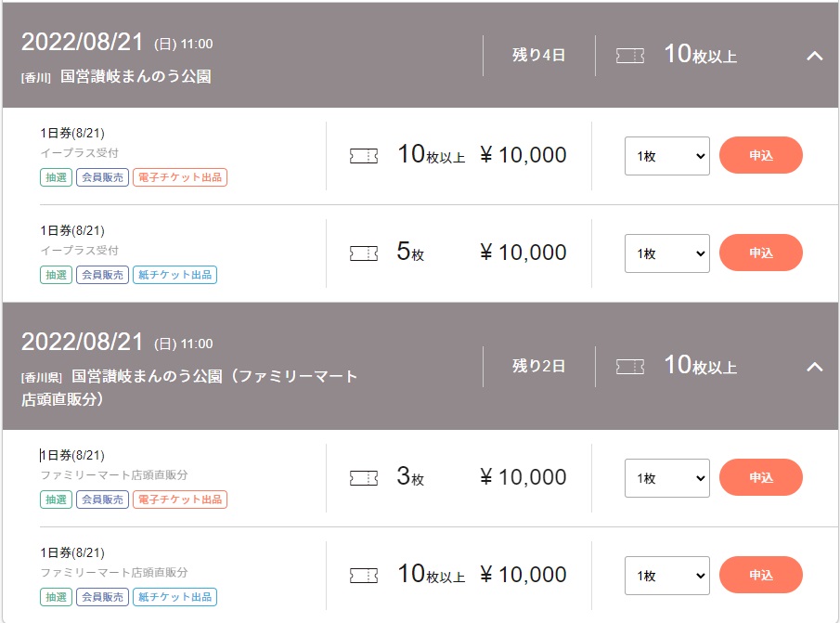This screenshot has height=623, width=840.
Task: Click ticket icon in FamilyMart event header
Action: (x=630, y=367)
